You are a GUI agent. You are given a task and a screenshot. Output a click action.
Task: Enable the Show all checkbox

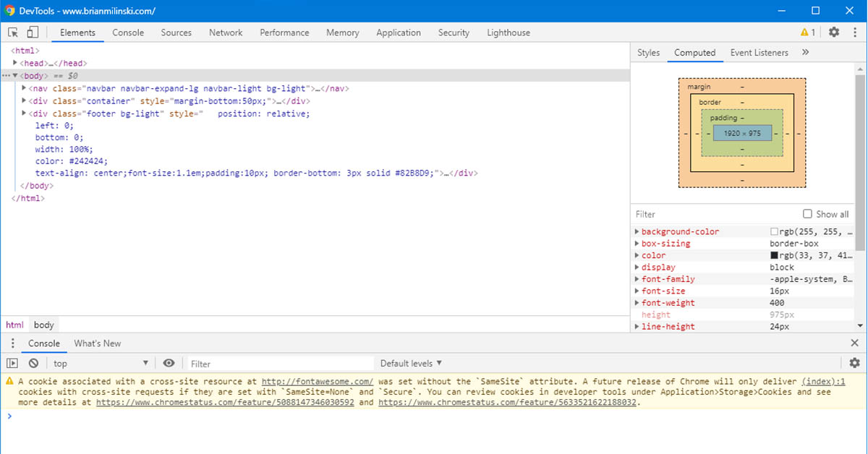coord(807,214)
